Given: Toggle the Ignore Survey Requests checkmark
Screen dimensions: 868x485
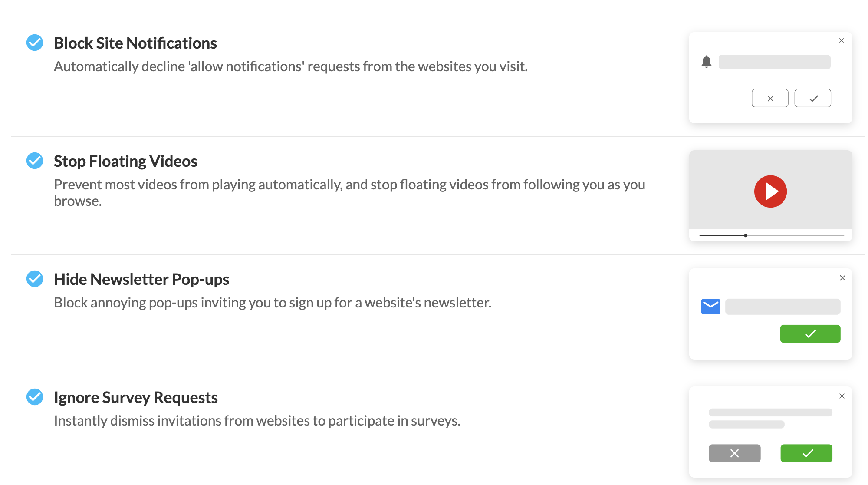Looking at the screenshot, I should pyautogui.click(x=35, y=397).
